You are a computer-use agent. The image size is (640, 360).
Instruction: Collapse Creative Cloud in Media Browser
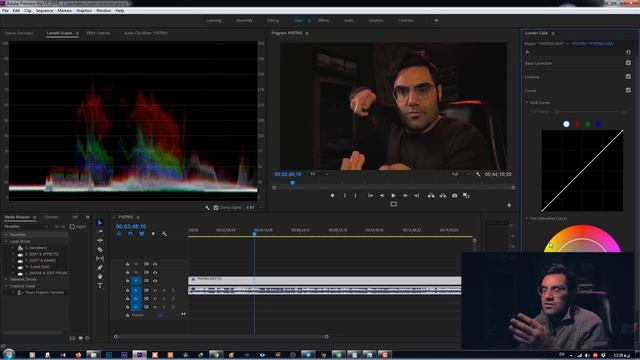(6, 286)
